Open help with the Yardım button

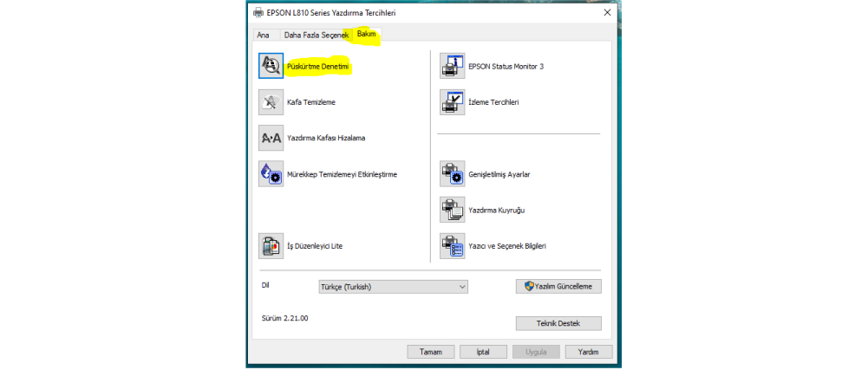coord(589,352)
